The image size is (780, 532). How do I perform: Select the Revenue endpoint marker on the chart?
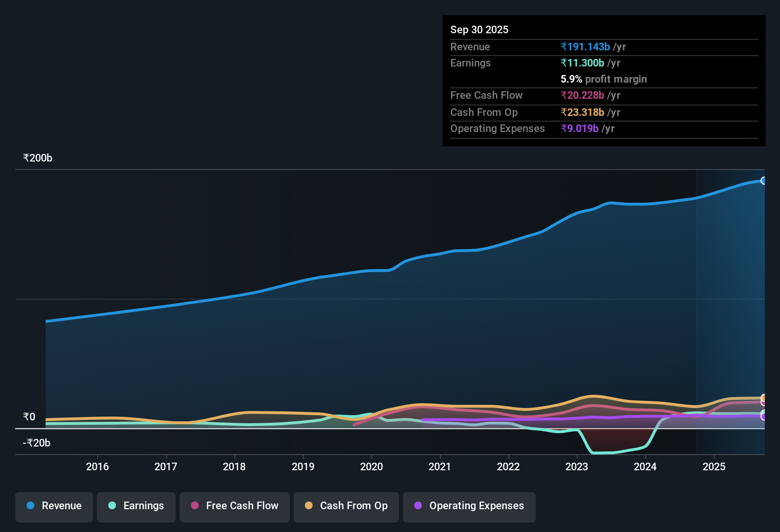[x=764, y=180]
